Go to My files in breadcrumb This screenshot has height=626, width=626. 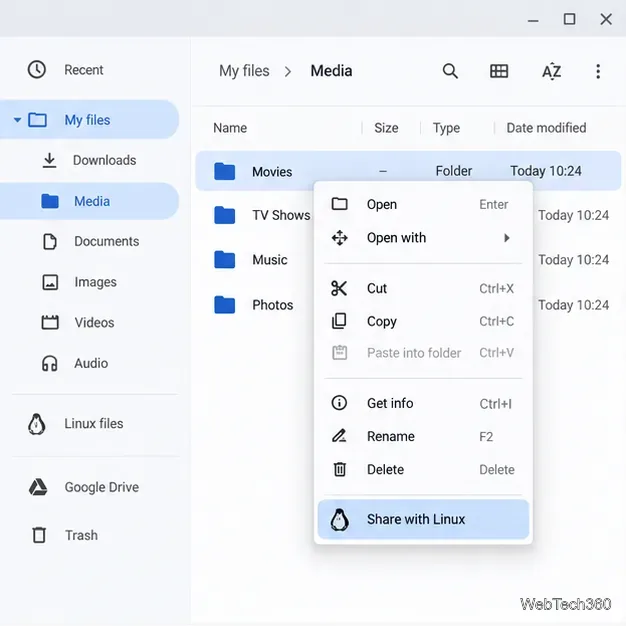click(244, 71)
